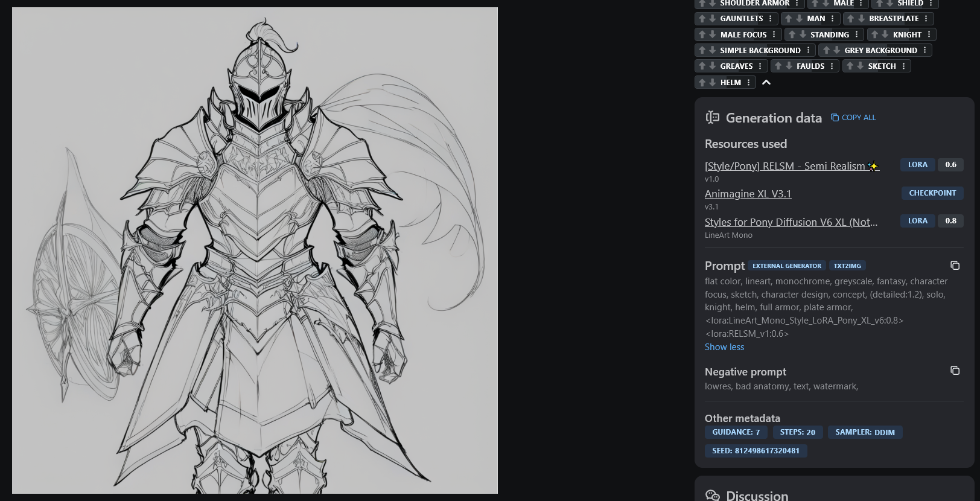Image resolution: width=980 pixels, height=501 pixels.
Task: Downvote the GREAVES tag
Action: [x=712, y=66]
